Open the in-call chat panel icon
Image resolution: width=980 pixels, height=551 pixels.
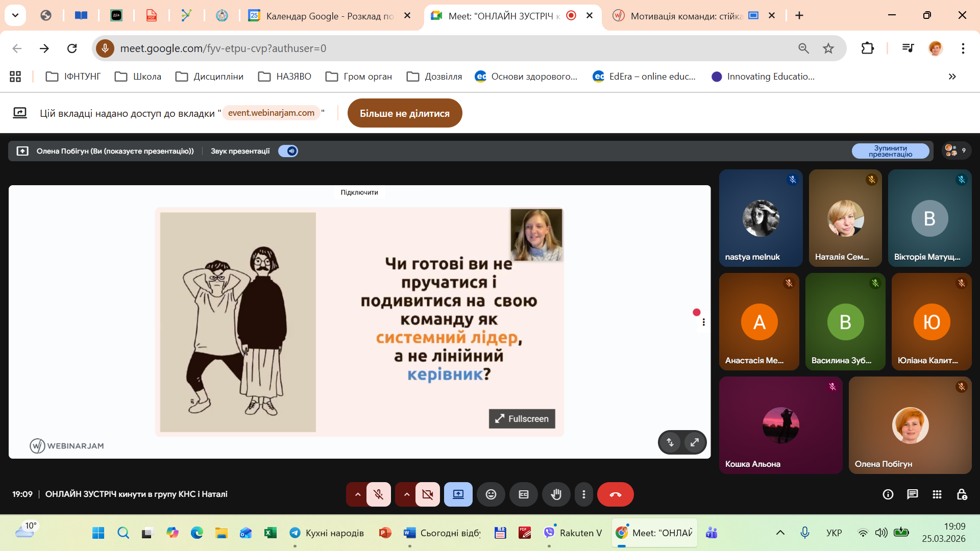click(912, 494)
